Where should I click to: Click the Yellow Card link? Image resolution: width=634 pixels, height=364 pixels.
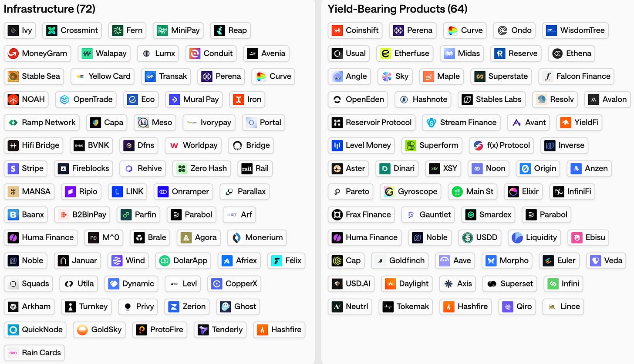pos(102,76)
